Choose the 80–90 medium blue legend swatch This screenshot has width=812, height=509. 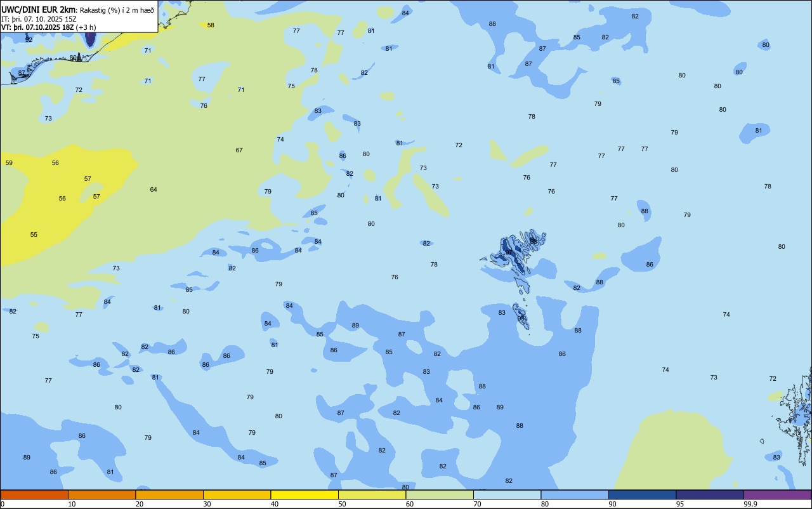tap(575, 494)
